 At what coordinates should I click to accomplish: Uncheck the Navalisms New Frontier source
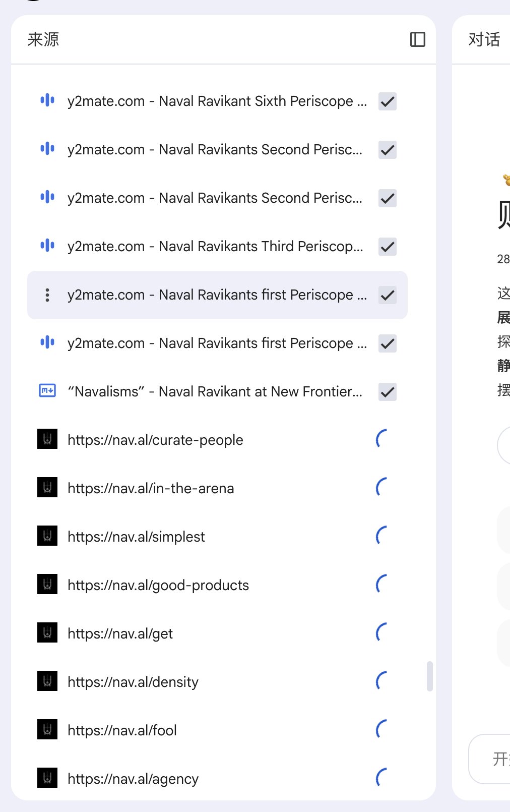388,392
